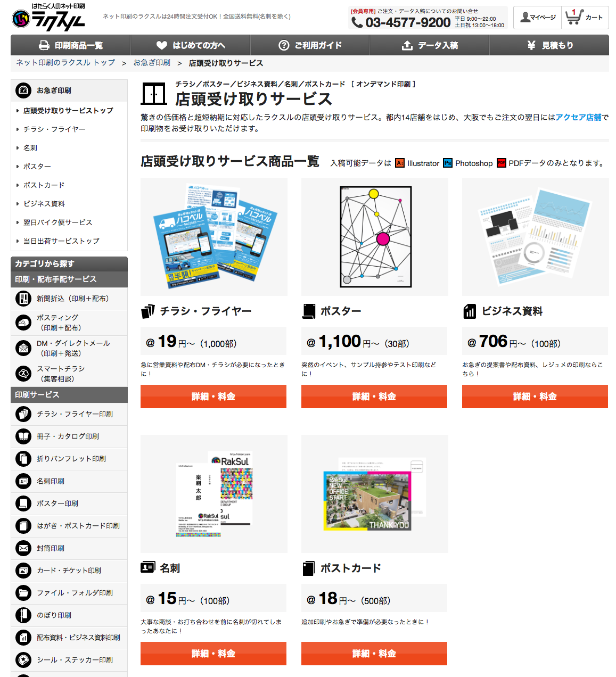This screenshot has height=677, width=616.
Task: Open the shopping cart icon
Action: click(x=573, y=17)
